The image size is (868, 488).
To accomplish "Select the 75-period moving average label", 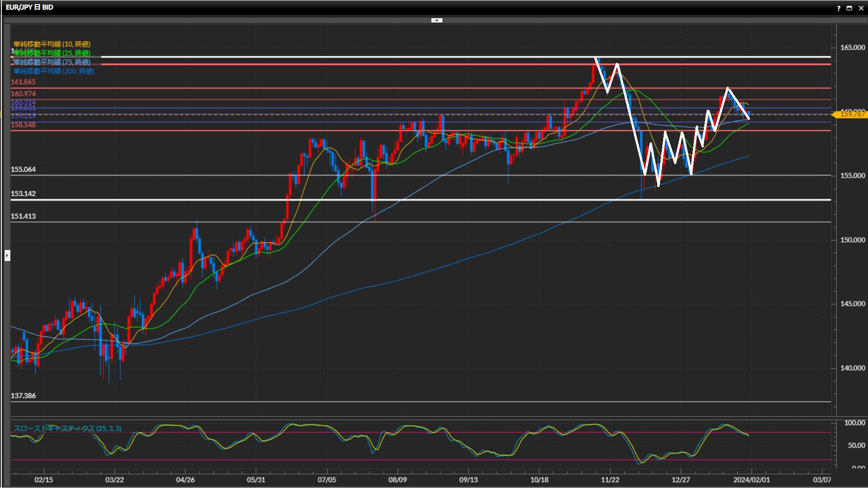I will click(x=52, y=62).
